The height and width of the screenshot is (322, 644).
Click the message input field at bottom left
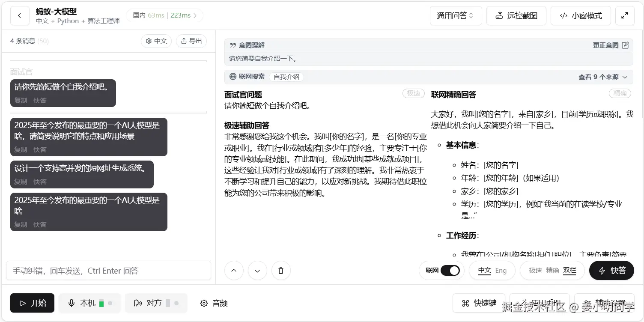(108, 270)
